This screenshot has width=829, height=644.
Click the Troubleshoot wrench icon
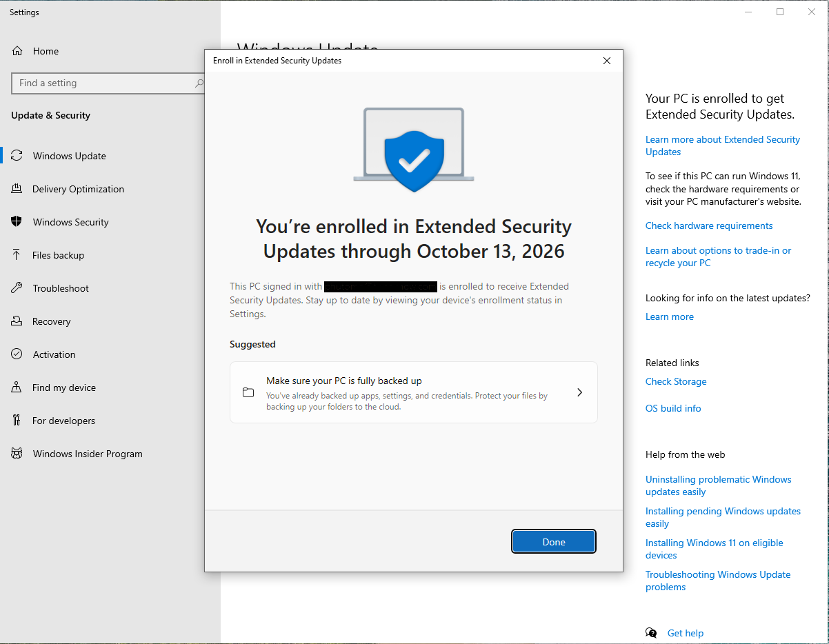tap(17, 288)
